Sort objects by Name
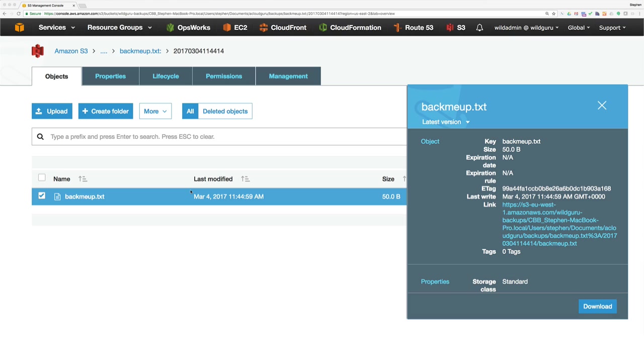644x362 pixels. click(83, 179)
